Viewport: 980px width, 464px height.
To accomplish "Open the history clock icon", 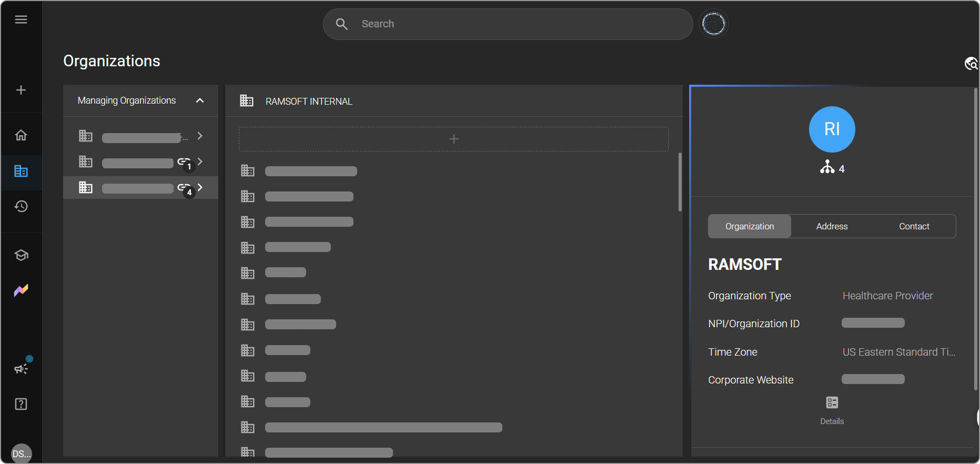I will [21, 206].
